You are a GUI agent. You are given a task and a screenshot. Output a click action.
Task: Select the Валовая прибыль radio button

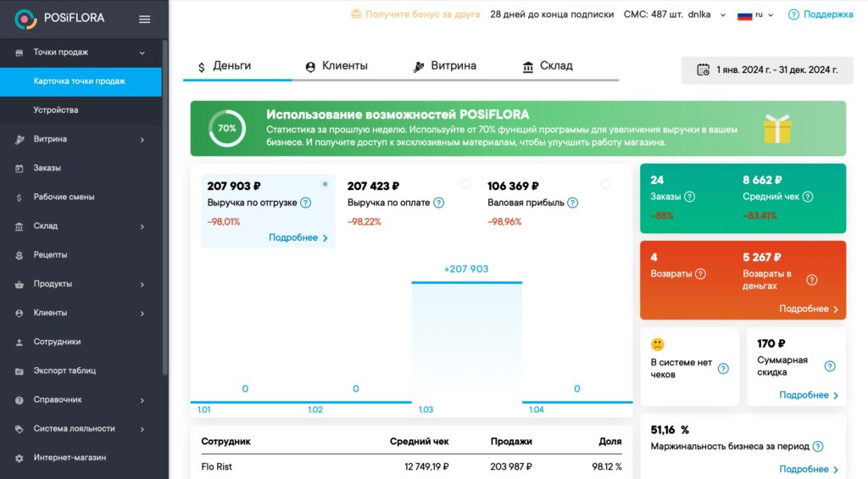point(605,184)
